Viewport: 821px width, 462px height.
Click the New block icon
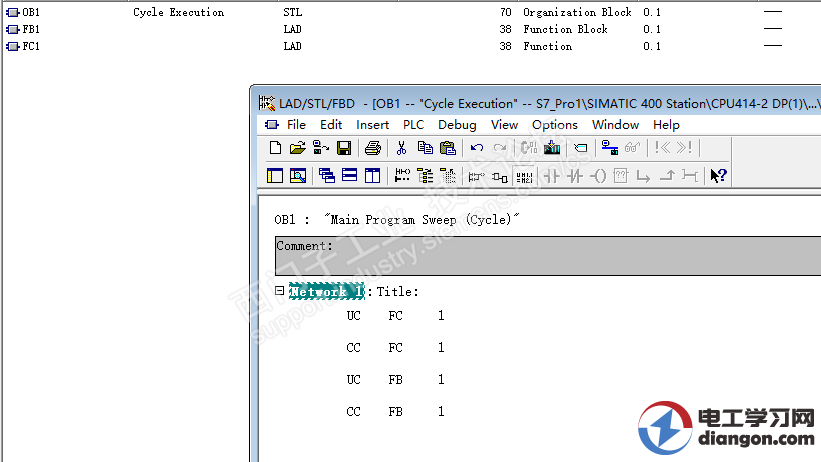275,148
